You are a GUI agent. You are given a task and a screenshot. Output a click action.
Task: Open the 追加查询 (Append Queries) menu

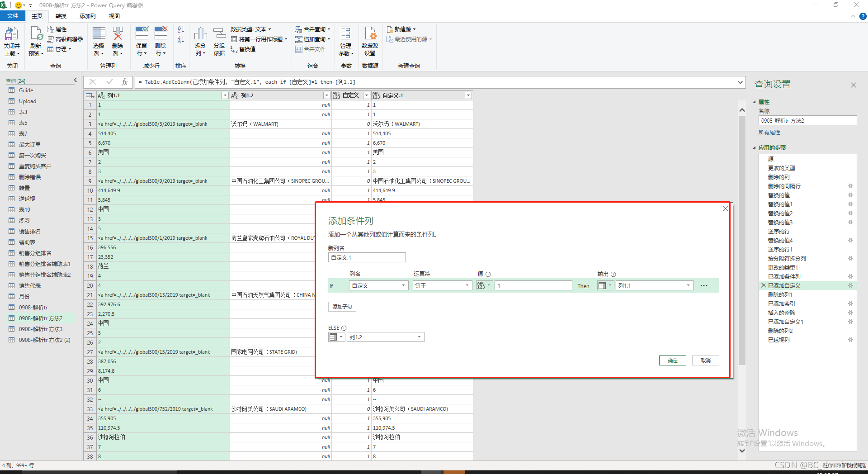click(x=313, y=39)
